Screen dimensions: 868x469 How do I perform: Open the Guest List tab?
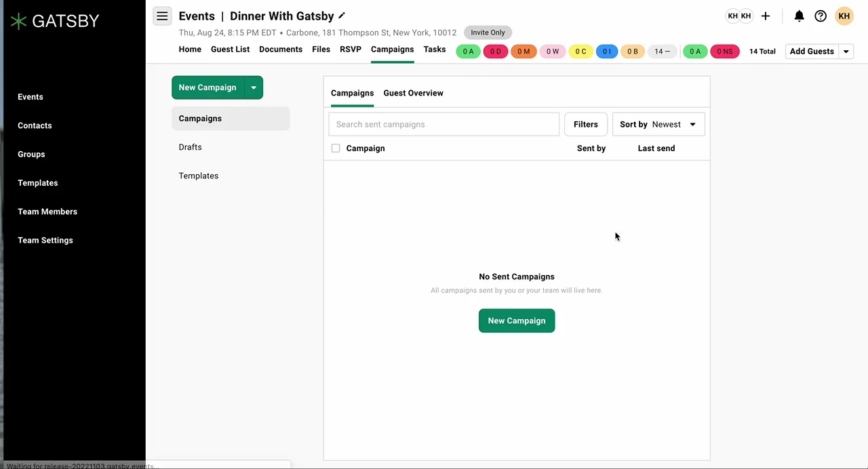click(x=230, y=49)
